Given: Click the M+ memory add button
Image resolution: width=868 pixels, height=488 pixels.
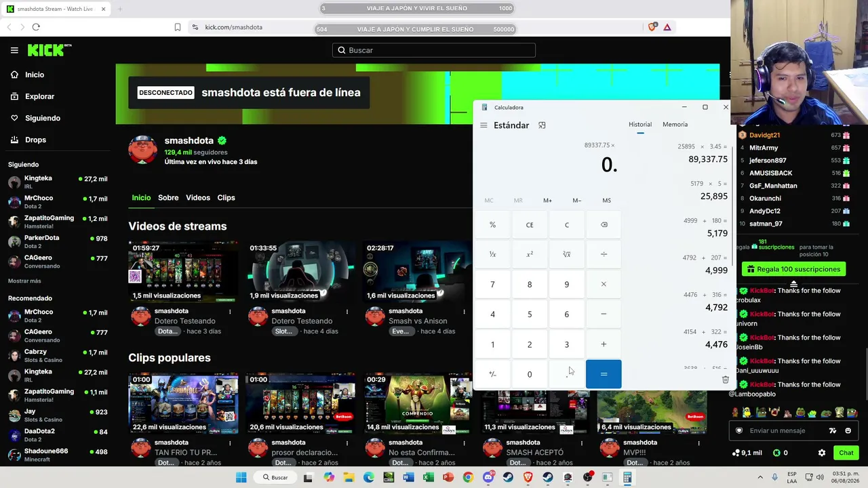Looking at the screenshot, I should [x=547, y=201].
